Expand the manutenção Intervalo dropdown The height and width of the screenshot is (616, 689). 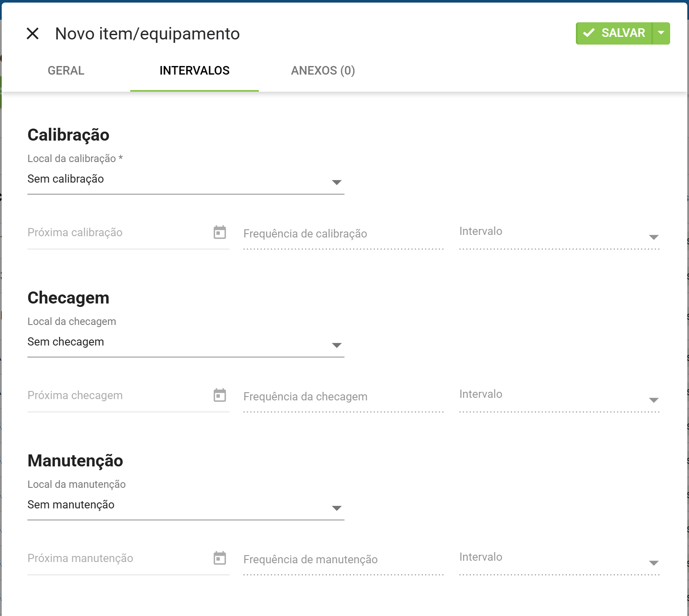559,559
